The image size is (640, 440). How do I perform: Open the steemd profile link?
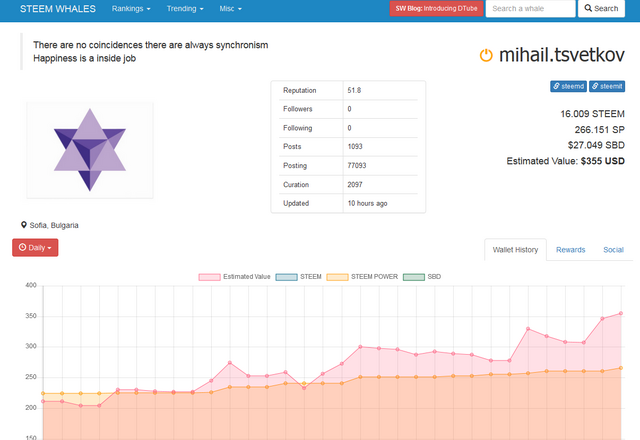click(568, 87)
